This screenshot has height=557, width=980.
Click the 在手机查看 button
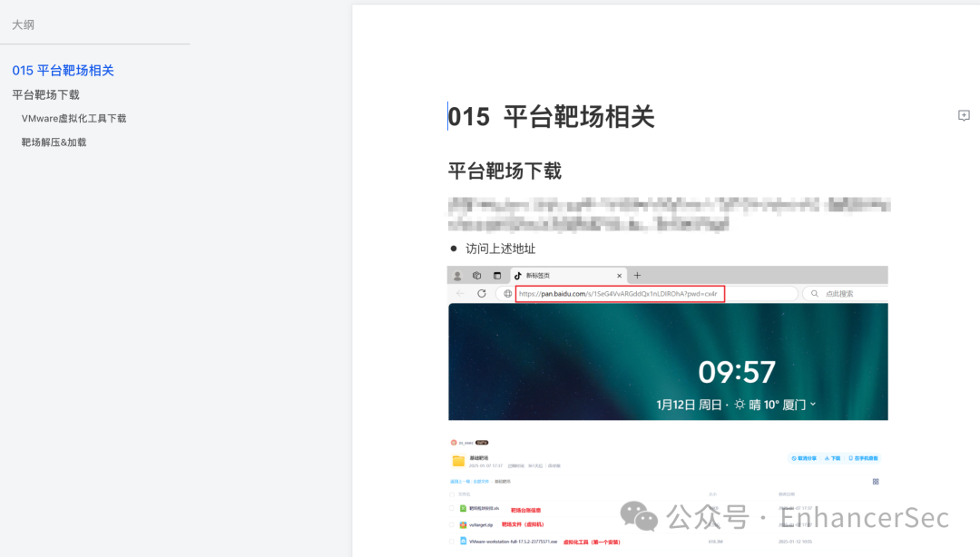coord(863,458)
